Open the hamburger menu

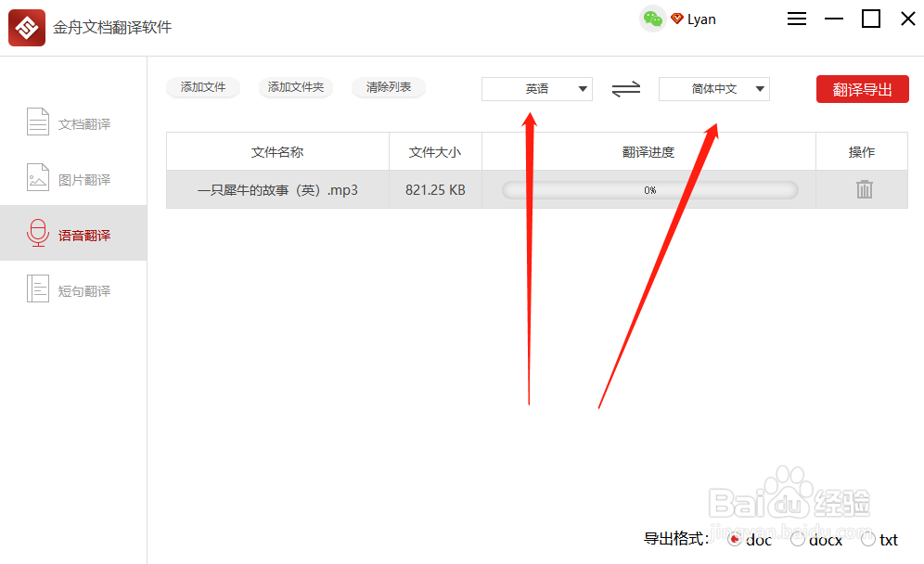tap(797, 18)
